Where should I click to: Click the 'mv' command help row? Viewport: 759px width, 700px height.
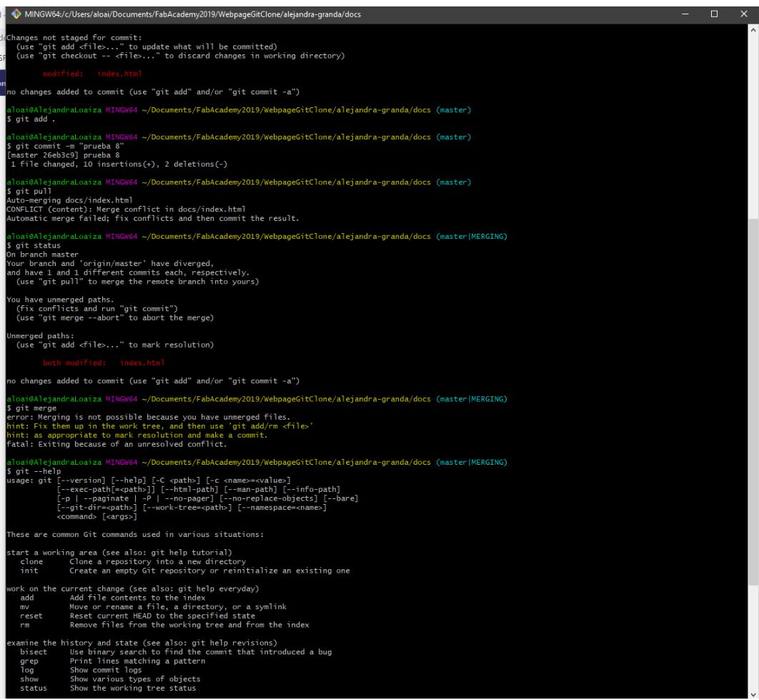[153, 607]
